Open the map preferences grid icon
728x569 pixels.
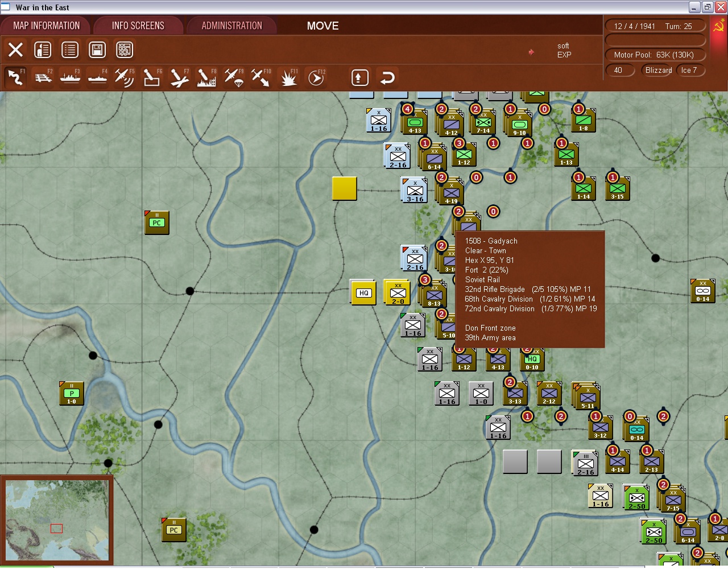click(124, 50)
